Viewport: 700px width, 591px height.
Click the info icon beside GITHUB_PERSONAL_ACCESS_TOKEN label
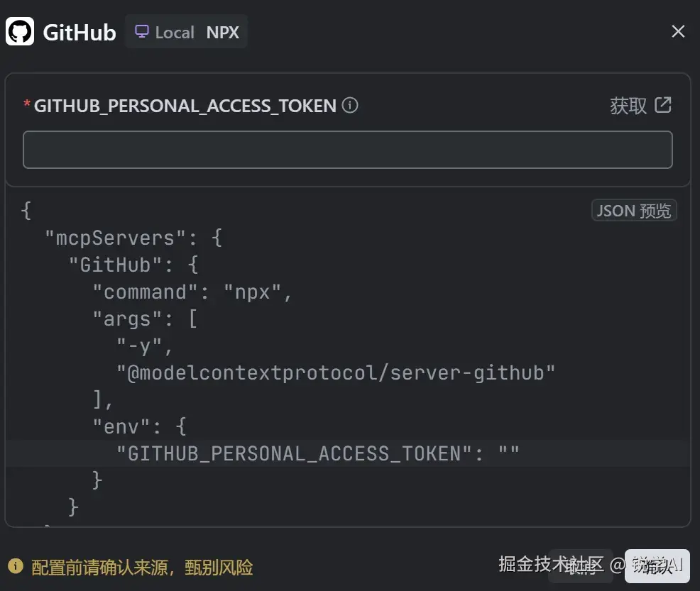tap(350, 106)
